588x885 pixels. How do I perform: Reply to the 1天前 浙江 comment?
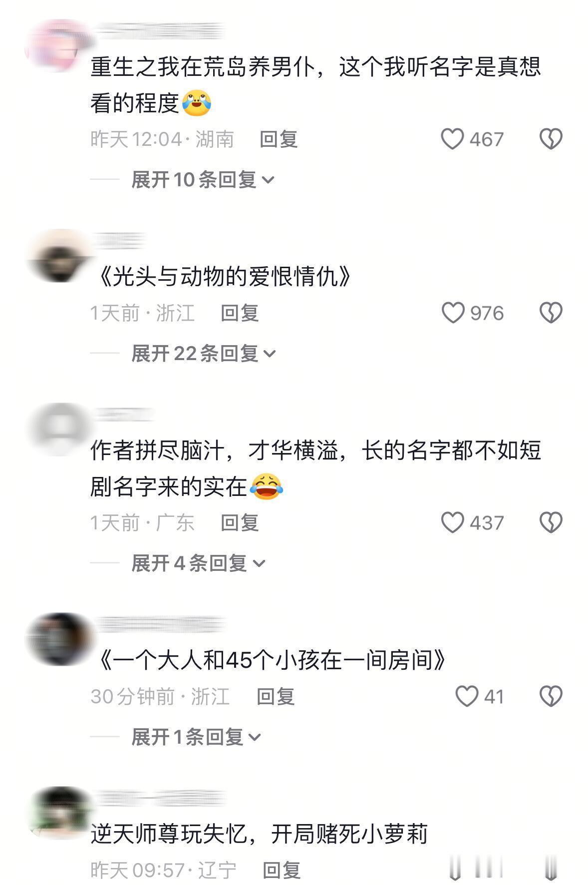[x=240, y=313]
